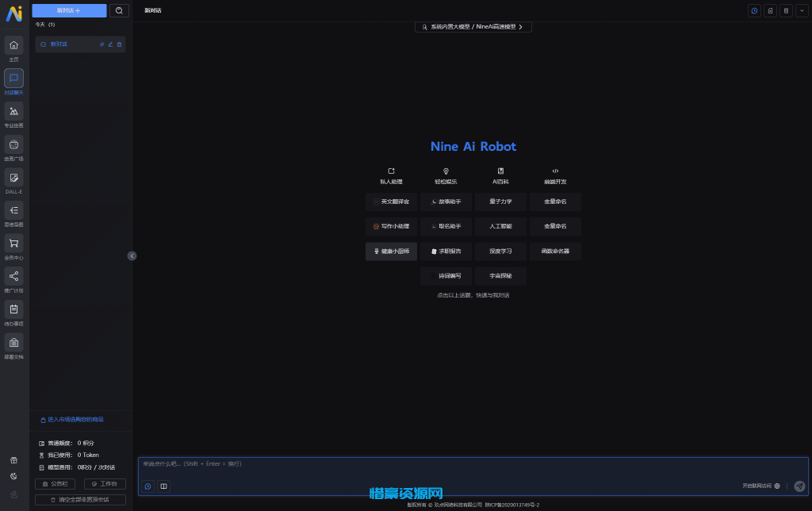Expand the NineAi高速模型 model selector
This screenshot has height=511, width=812.
(473, 26)
